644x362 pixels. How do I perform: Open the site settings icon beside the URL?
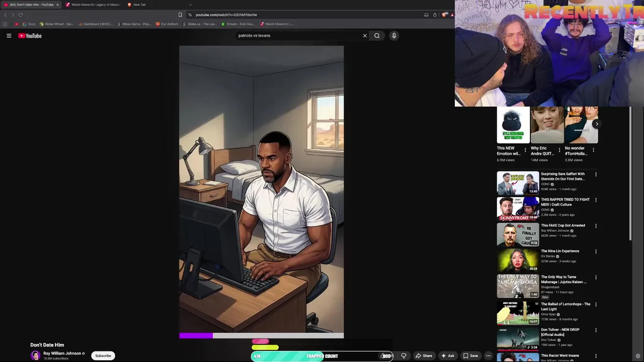click(x=190, y=15)
